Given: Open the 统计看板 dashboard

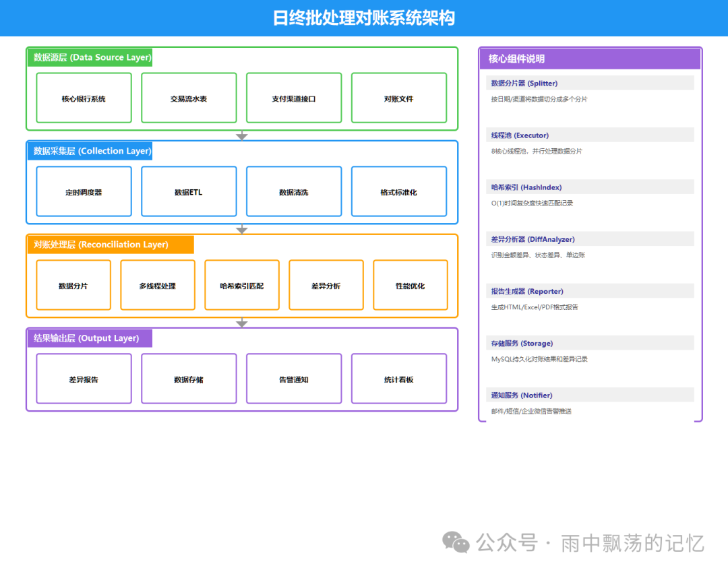Looking at the screenshot, I should [399, 378].
